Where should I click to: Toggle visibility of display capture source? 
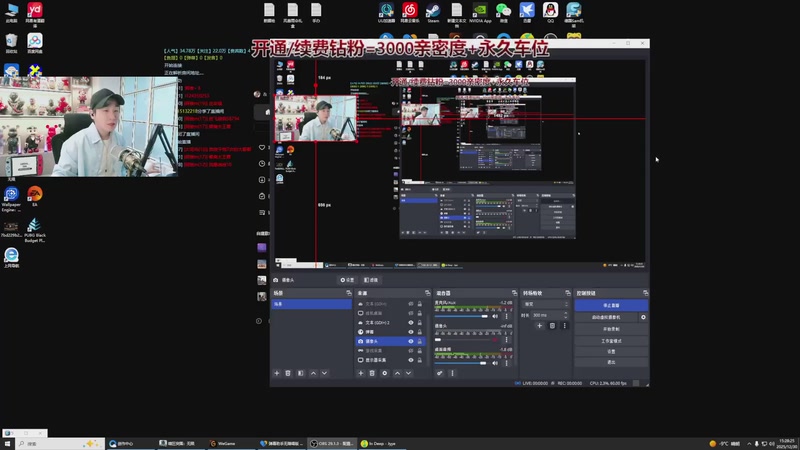pos(411,360)
